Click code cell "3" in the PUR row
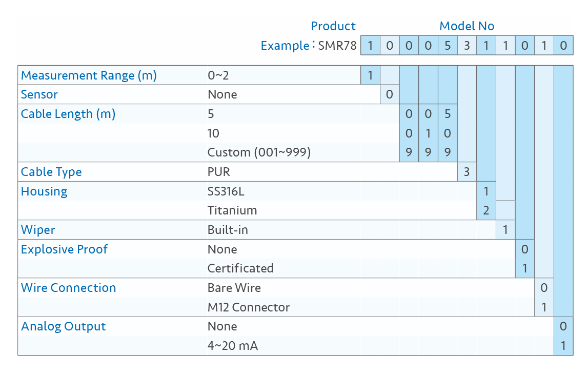 click(x=467, y=172)
